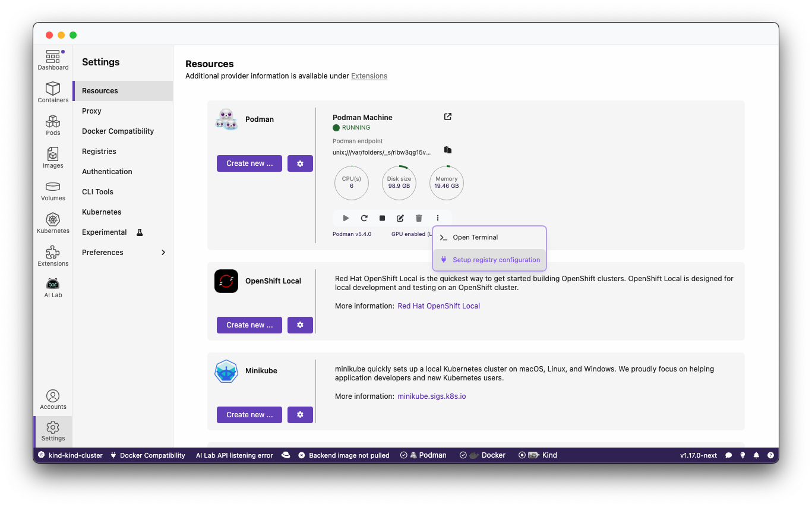This screenshot has height=507, width=812.
Task: Click Create new for OpenShift Local
Action: pos(249,325)
